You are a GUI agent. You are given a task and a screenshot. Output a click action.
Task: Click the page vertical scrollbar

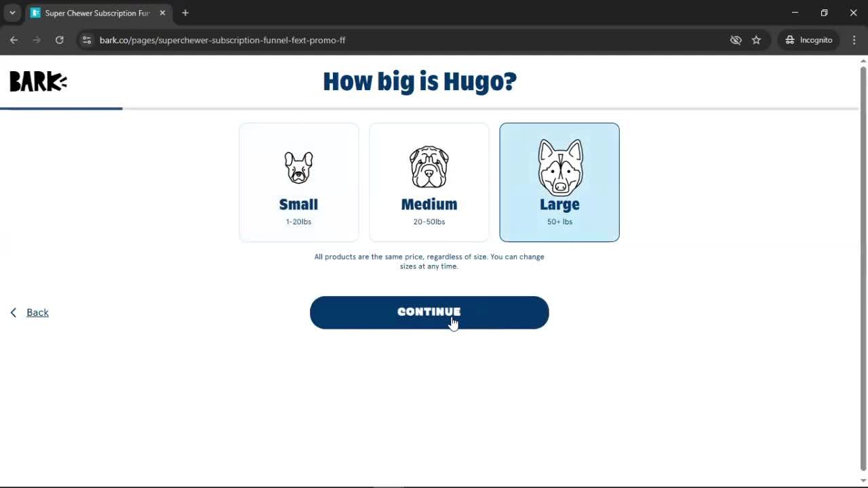pos(863,268)
